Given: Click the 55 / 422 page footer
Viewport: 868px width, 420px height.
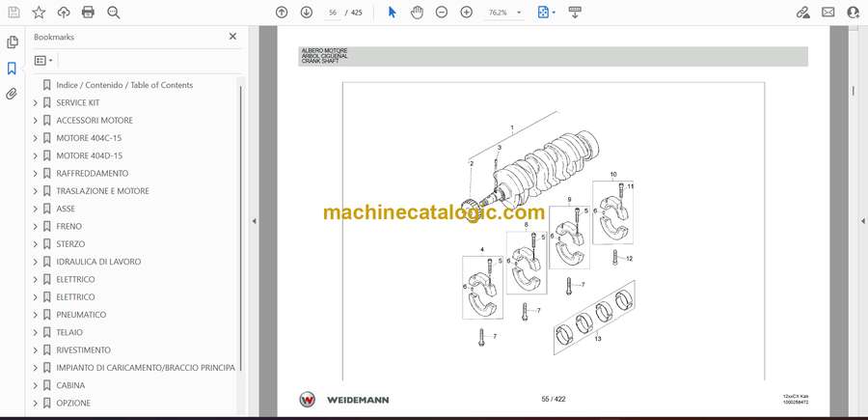Looking at the screenshot, I should click(553, 399).
